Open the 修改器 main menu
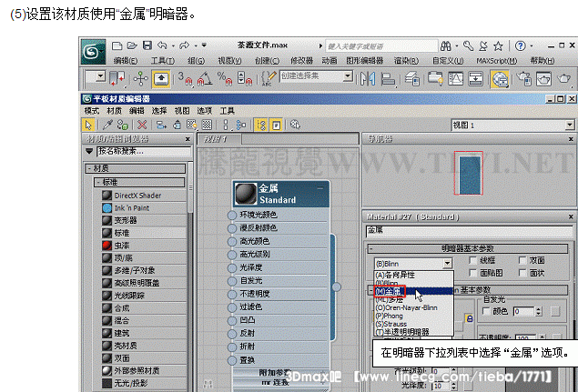 click(301, 60)
